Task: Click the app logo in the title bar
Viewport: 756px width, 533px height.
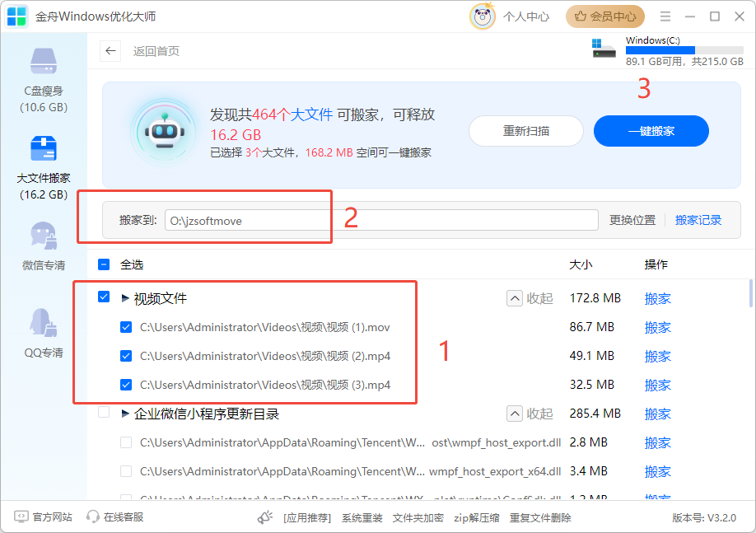Action: point(16,16)
